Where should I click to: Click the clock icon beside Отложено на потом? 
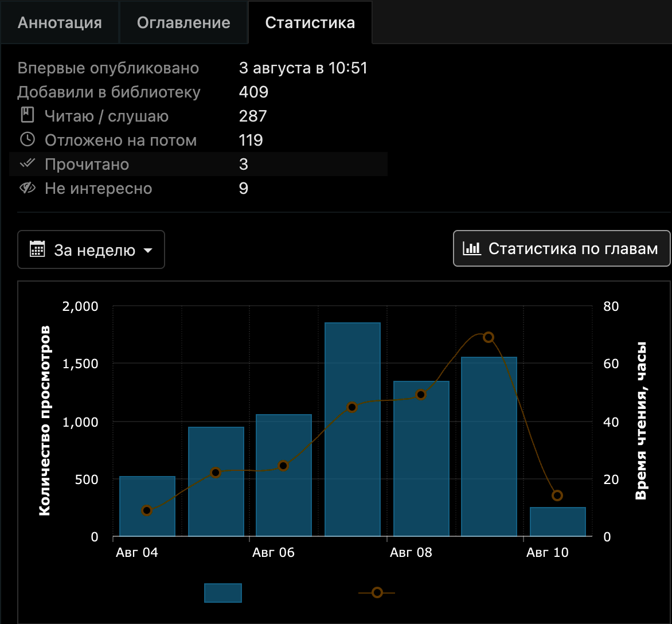[28, 139]
